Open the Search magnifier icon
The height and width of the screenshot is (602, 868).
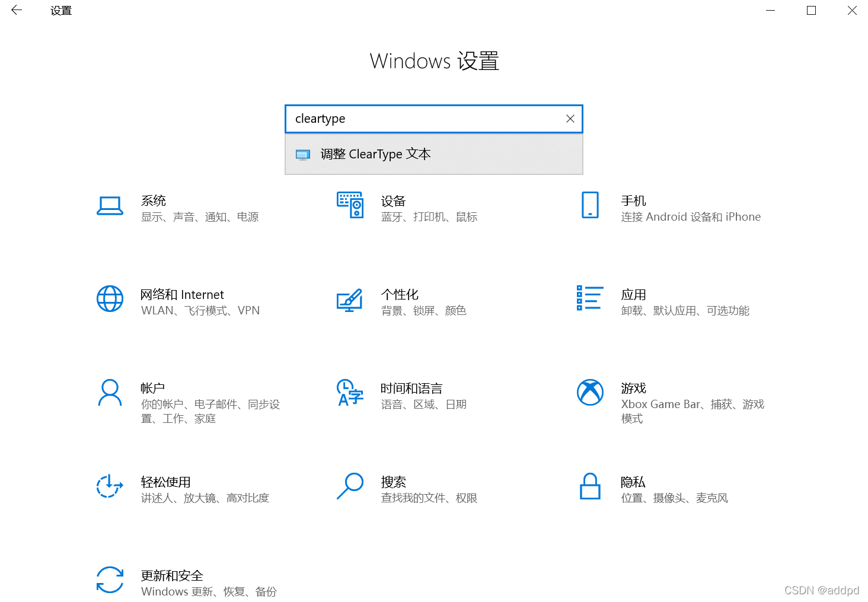point(350,486)
